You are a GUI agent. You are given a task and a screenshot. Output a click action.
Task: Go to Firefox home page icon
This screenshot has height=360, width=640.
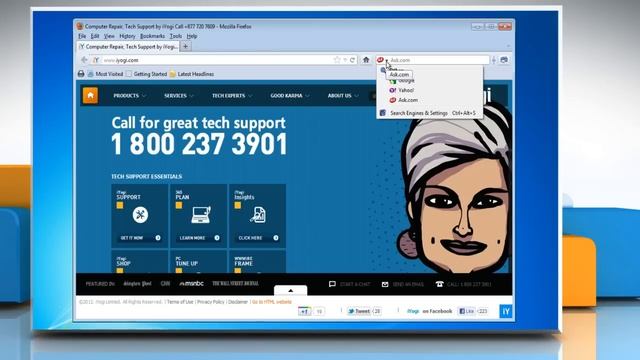[366, 60]
